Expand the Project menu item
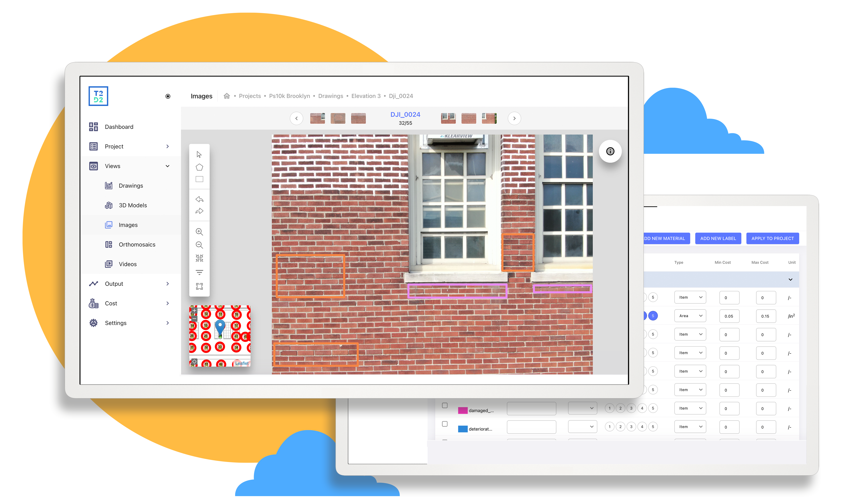845x504 pixels. coord(168,146)
